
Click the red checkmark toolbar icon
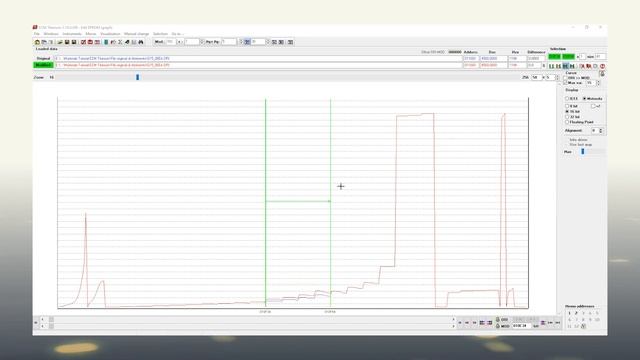[x=83, y=42]
